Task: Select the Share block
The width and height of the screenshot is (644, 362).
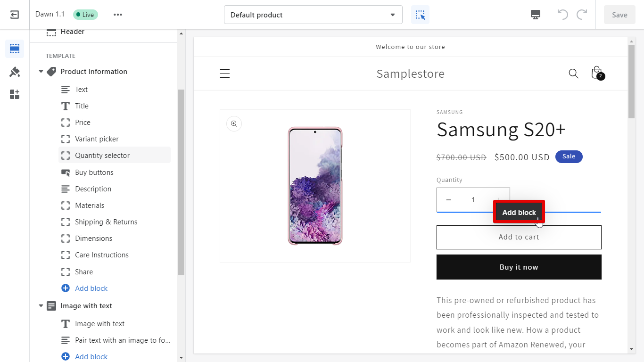Action: [115, 272]
